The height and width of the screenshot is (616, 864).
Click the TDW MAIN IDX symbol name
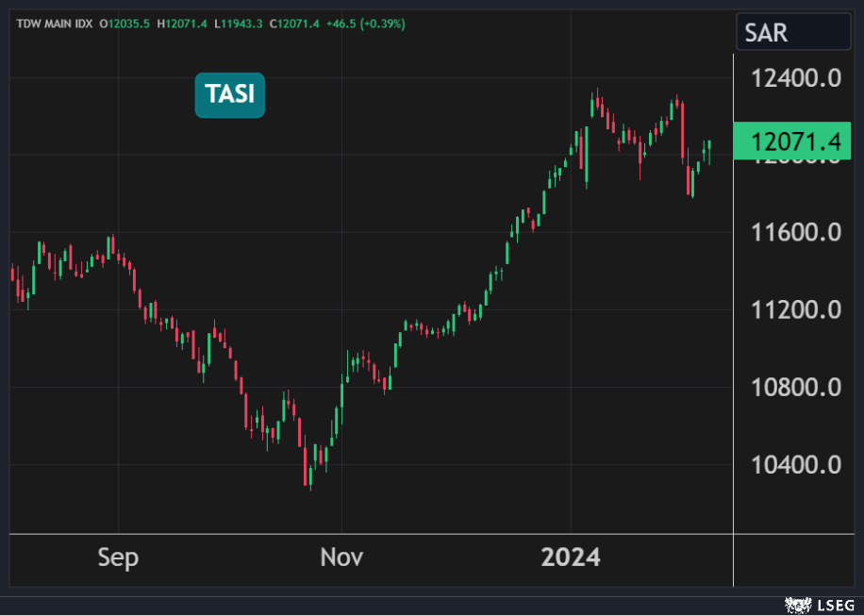tap(54, 24)
